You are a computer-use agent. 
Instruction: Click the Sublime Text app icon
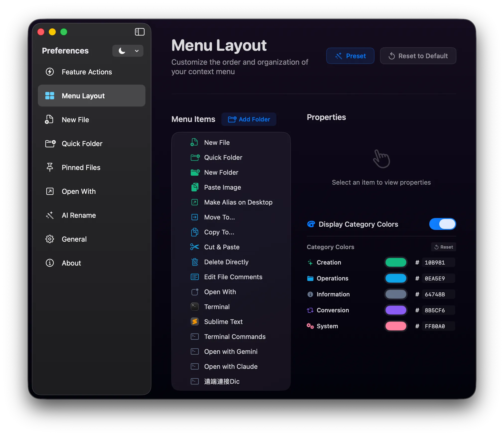[195, 322]
